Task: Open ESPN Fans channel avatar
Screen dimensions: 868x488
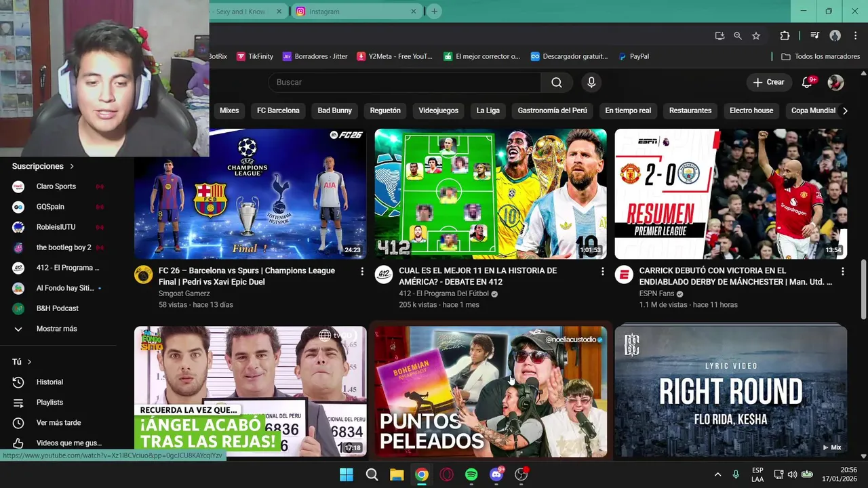Action: coord(624,274)
